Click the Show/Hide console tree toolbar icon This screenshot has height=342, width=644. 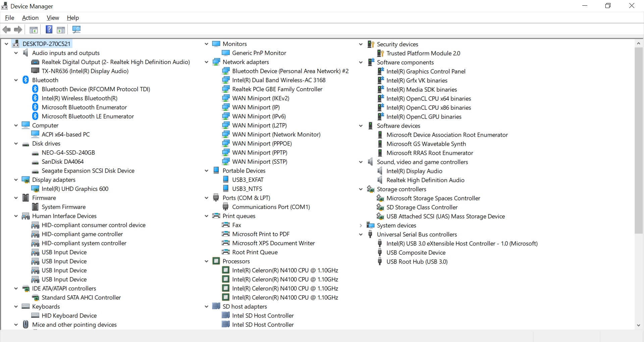coord(34,30)
